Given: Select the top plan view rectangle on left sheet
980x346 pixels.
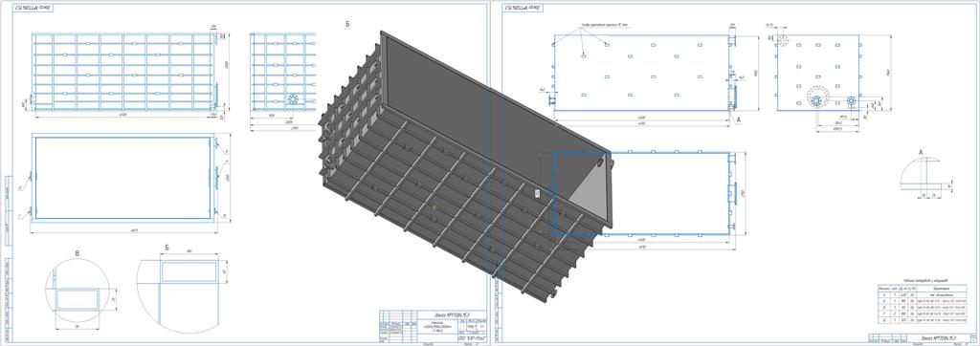Looking at the screenshot, I should click(123, 178).
